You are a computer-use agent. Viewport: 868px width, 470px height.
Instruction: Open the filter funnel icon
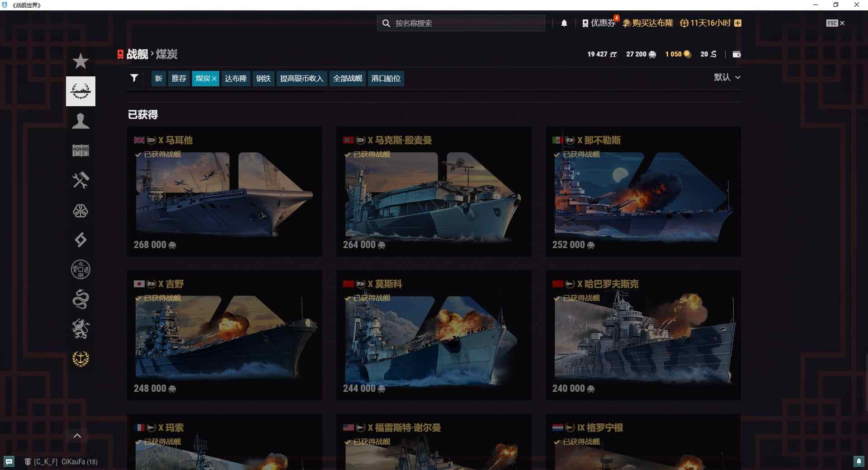click(134, 78)
